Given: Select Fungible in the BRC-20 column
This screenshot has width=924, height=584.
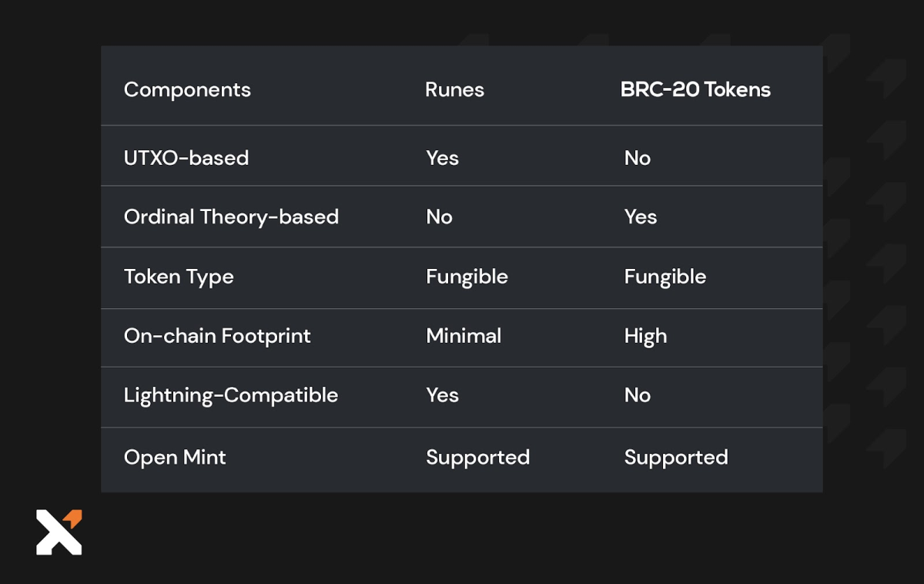Looking at the screenshot, I should point(665,277).
